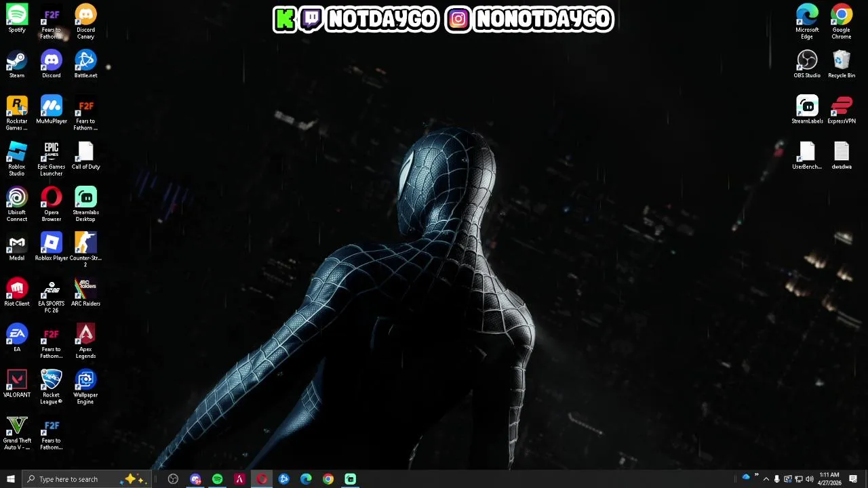Screen dimensions: 868x488
Task: Select Fears to Fathom icon beside Grand Theft Auto
Action: coord(52,432)
